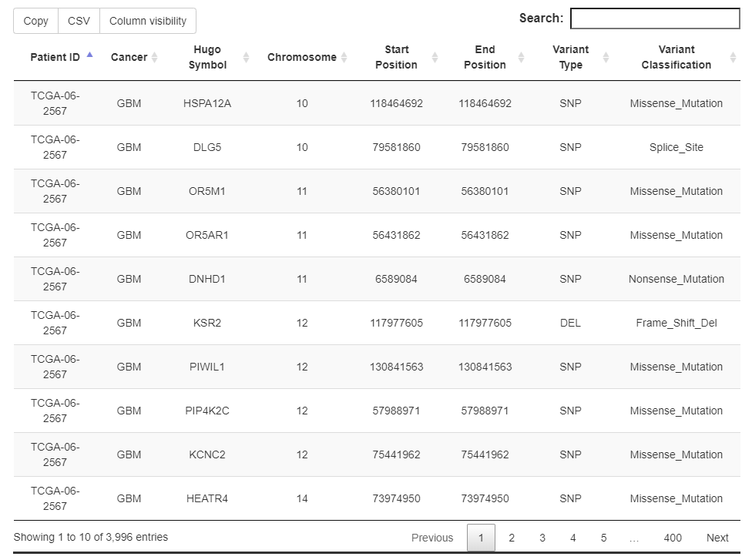The height and width of the screenshot is (560, 752).
Task: Open page 4 of the table
Action: 573,538
